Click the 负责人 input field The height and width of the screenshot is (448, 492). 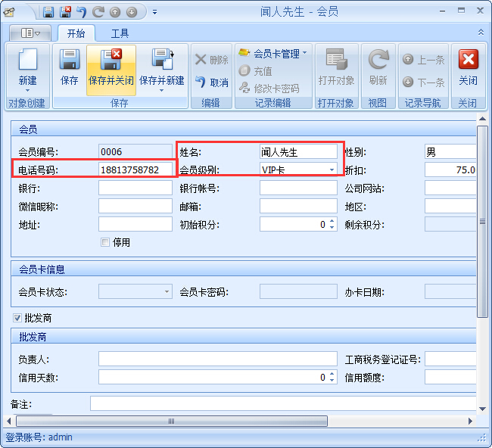pos(218,359)
